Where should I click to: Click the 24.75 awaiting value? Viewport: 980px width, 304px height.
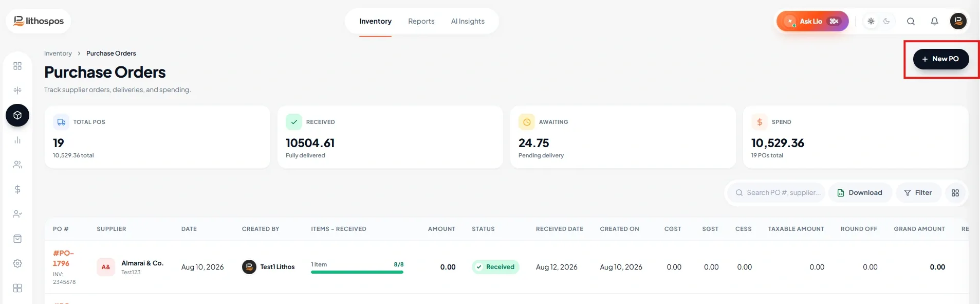click(x=534, y=143)
